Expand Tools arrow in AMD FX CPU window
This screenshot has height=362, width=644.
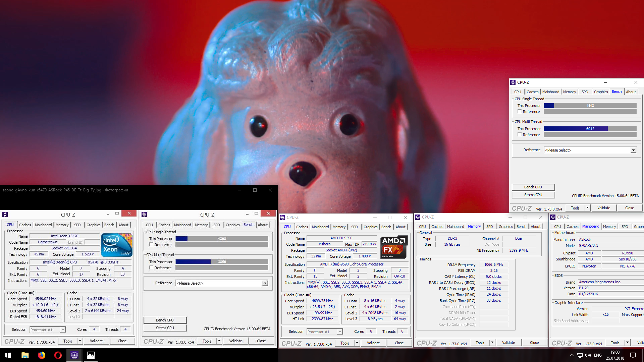pyautogui.click(x=357, y=343)
